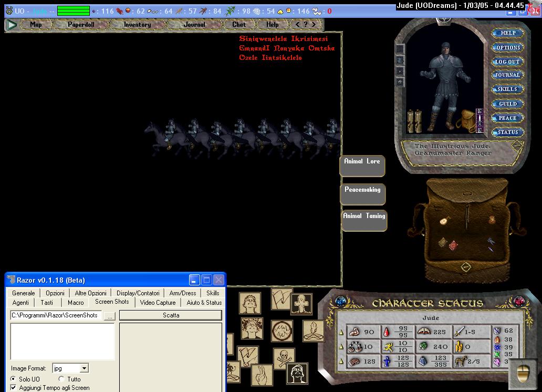Open the Image Format dropdown showing jpg
Image resolution: width=542 pixels, height=392 pixels.
click(70, 368)
